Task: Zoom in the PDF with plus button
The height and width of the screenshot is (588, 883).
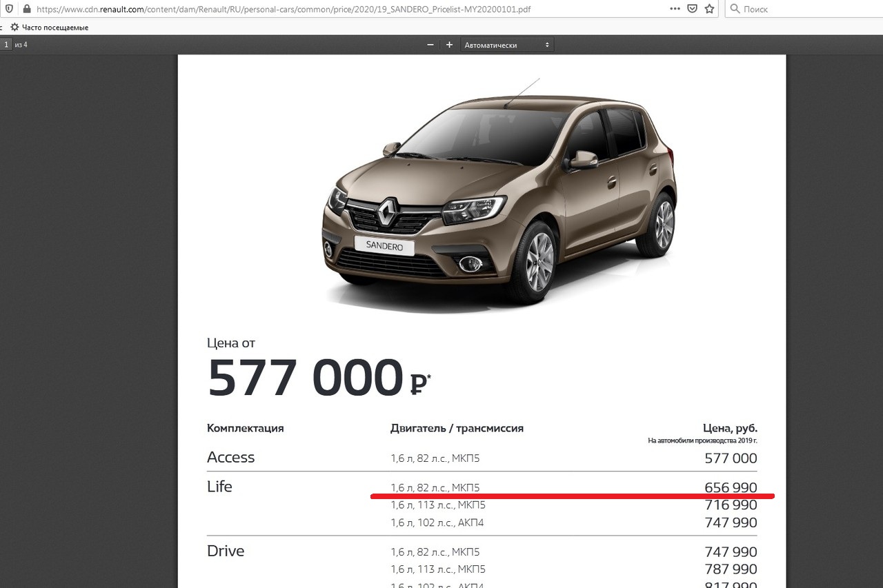Action: click(x=449, y=45)
